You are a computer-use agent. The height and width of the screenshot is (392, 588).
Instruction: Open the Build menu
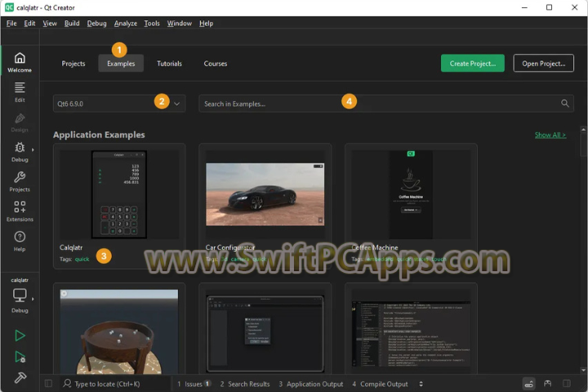(72, 23)
